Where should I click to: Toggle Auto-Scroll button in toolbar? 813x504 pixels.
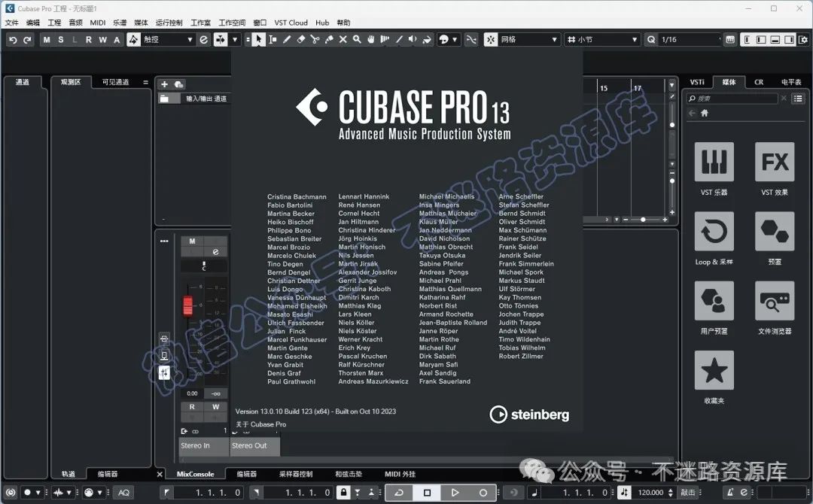[221, 39]
